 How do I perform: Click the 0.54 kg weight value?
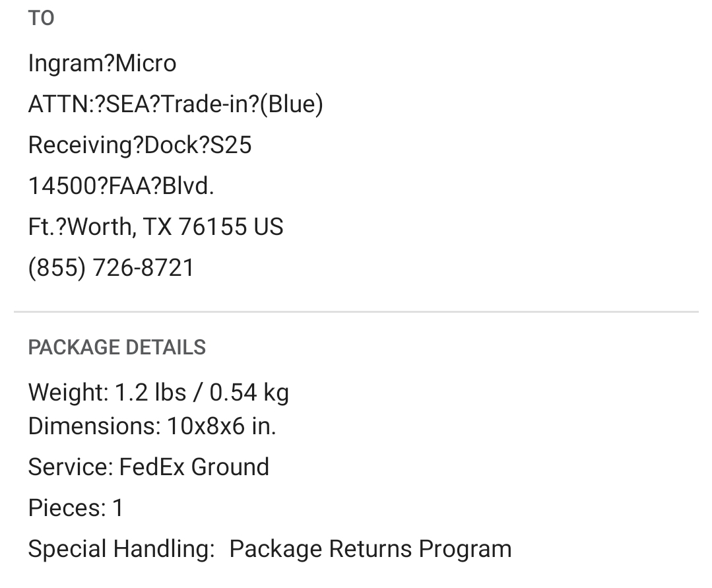click(249, 393)
